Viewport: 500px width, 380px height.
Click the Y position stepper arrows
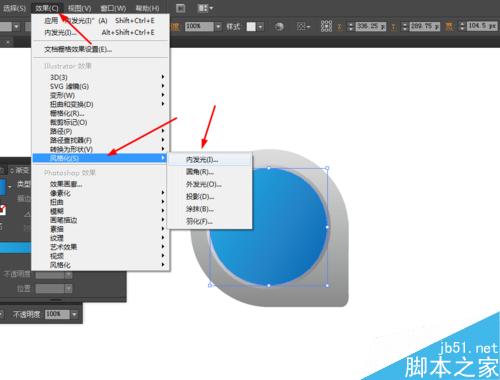pyautogui.click(x=404, y=26)
